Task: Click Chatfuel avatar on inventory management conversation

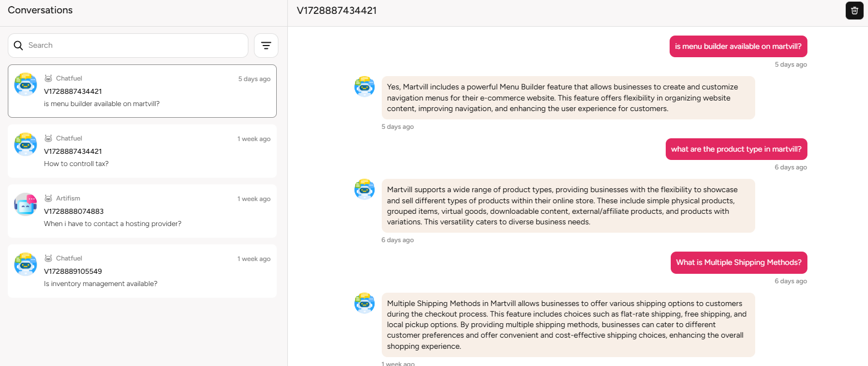Action: [25, 264]
